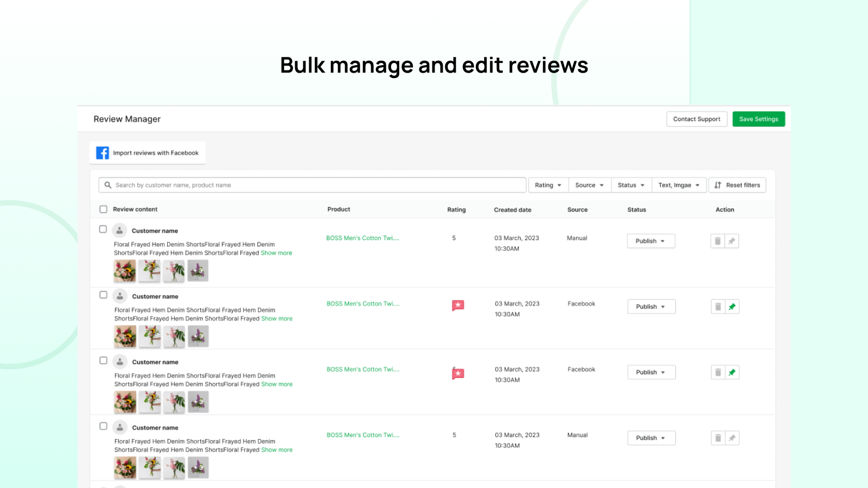
Task: Open the Text, Imgae filter menu
Action: (x=679, y=185)
